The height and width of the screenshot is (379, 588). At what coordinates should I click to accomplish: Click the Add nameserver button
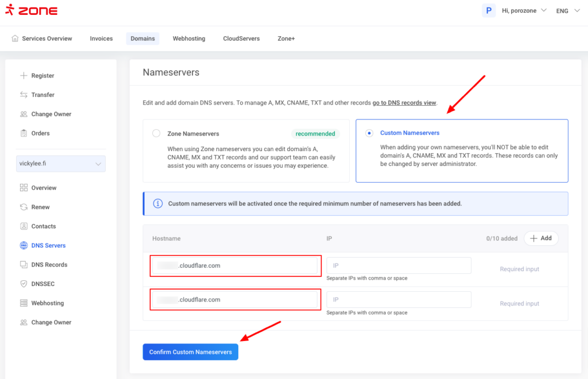540,238
